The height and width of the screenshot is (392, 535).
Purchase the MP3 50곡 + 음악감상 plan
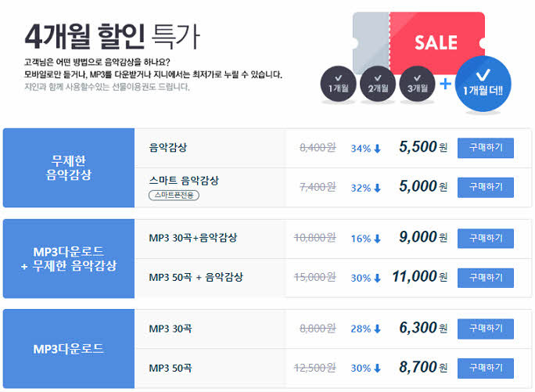[x=485, y=278]
